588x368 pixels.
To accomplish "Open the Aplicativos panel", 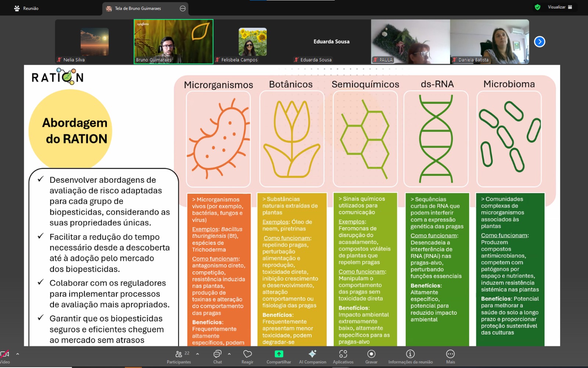I will (343, 354).
